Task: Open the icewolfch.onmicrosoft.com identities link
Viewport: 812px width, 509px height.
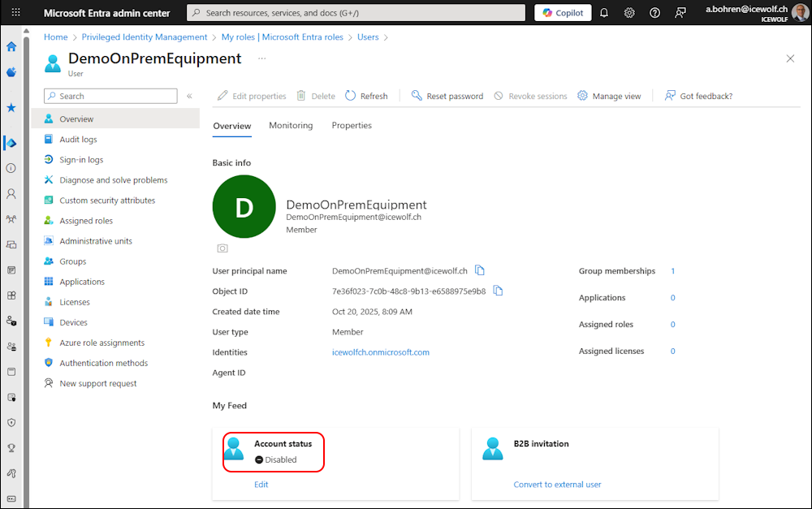Action: [x=381, y=352]
